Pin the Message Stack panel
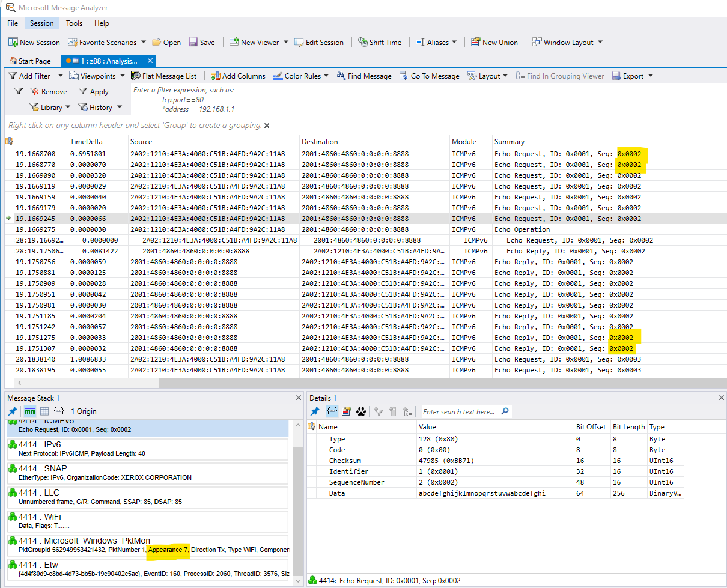Viewport: 727px width, 588px height. [13, 411]
